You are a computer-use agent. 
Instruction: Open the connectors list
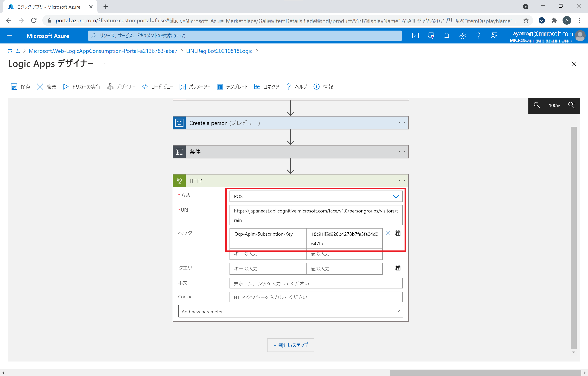pos(266,87)
